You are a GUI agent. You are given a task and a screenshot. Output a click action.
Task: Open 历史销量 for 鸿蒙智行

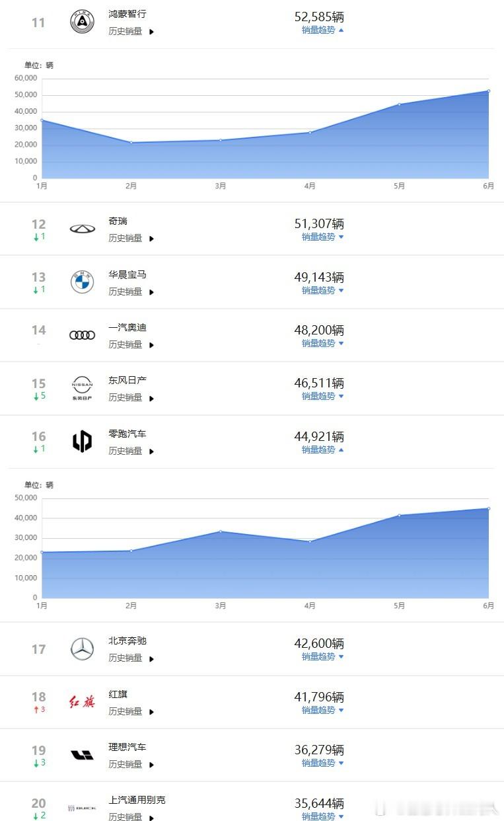tap(131, 31)
